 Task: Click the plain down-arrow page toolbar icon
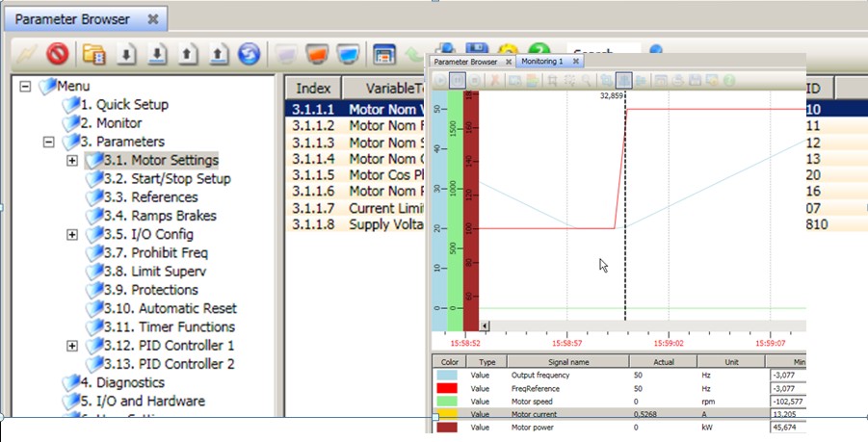click(126, 54)
